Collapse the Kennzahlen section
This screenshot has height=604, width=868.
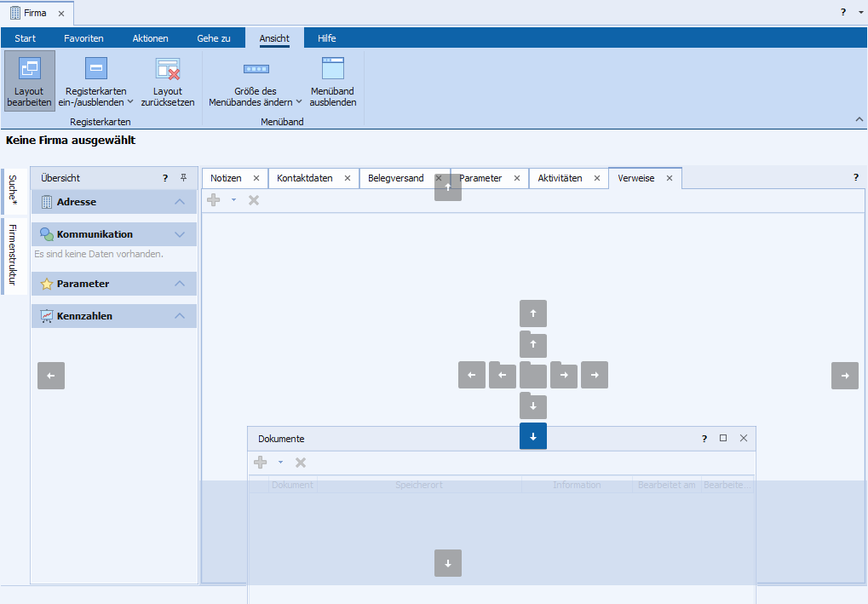click(x=179, y=316)
